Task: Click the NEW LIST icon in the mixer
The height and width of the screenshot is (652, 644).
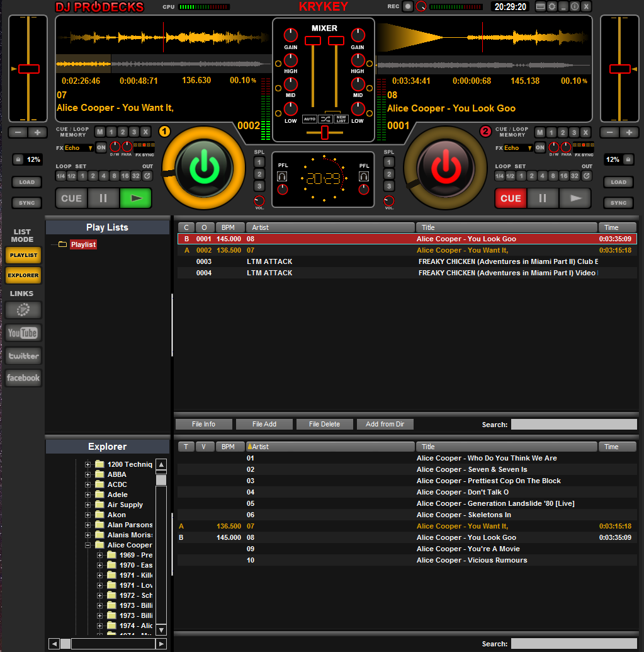Action: pyautogui.click(x=341, y=119)
